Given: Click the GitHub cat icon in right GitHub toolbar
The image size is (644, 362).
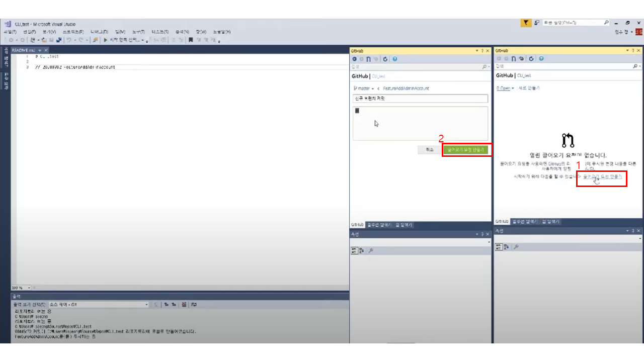Looking at the screenshot, I should point(521,59).
